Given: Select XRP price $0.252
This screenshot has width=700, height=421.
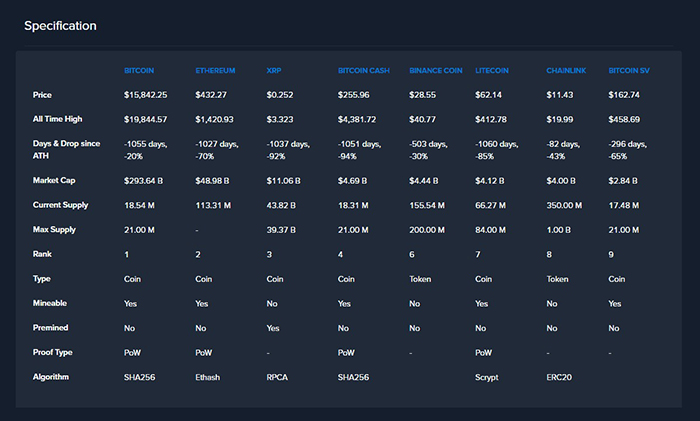Looking at the screenshot, I should tap(280, 95).
